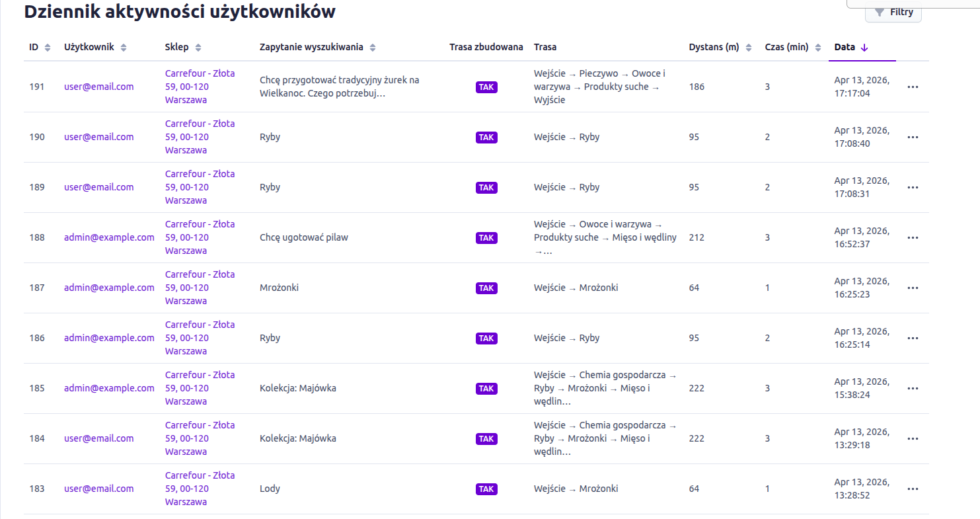Viewport: 980px width, 519px height.
Task: Click TAK badge in row 189
Action: pos(486,187)
